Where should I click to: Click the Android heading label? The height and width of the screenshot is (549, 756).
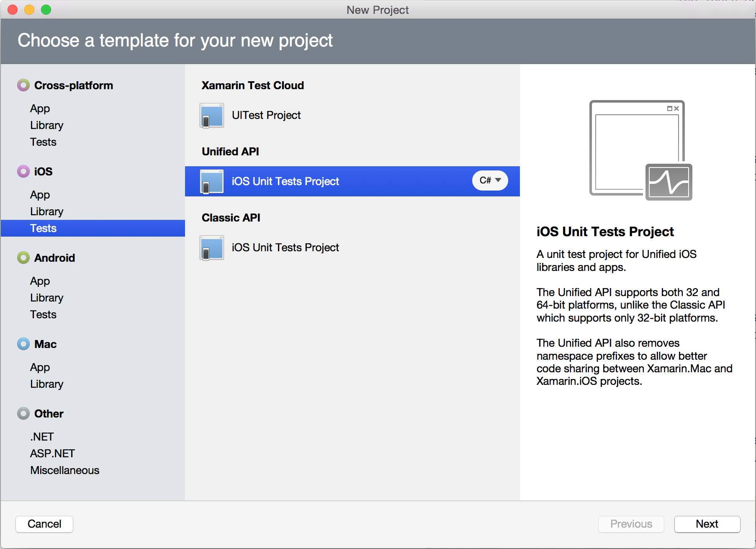pos(55,258)
